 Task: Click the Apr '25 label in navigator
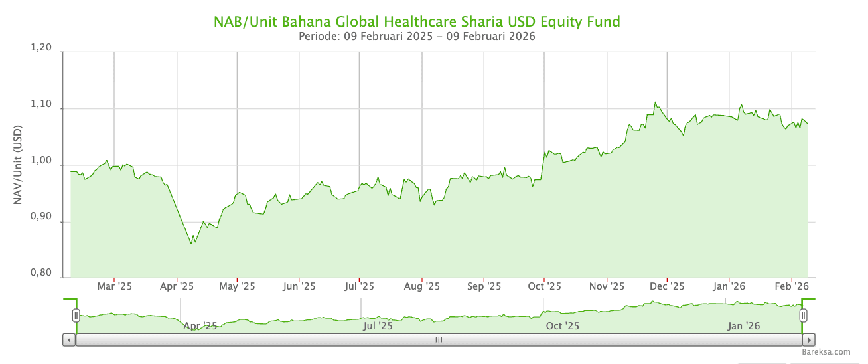(x=200, y=326)
